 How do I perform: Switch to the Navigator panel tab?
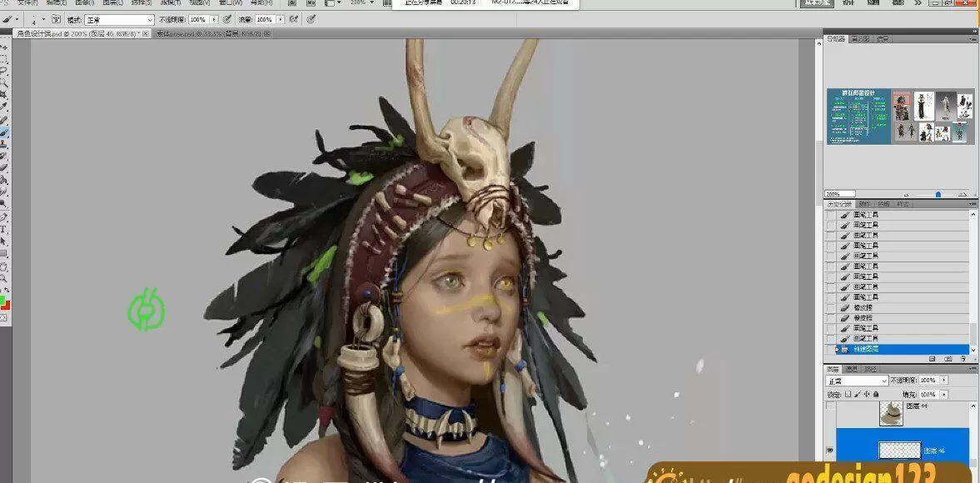[x=835, y=39]
